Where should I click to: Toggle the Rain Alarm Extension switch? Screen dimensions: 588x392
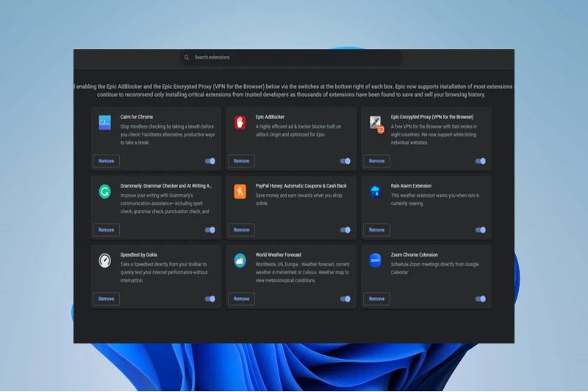point(481,230)
